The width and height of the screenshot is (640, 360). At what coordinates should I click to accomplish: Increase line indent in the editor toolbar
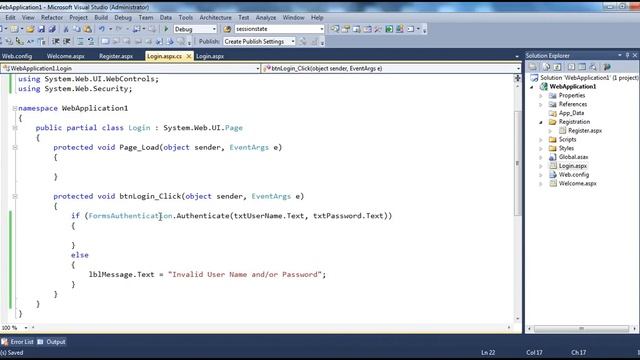click(67, 41)
